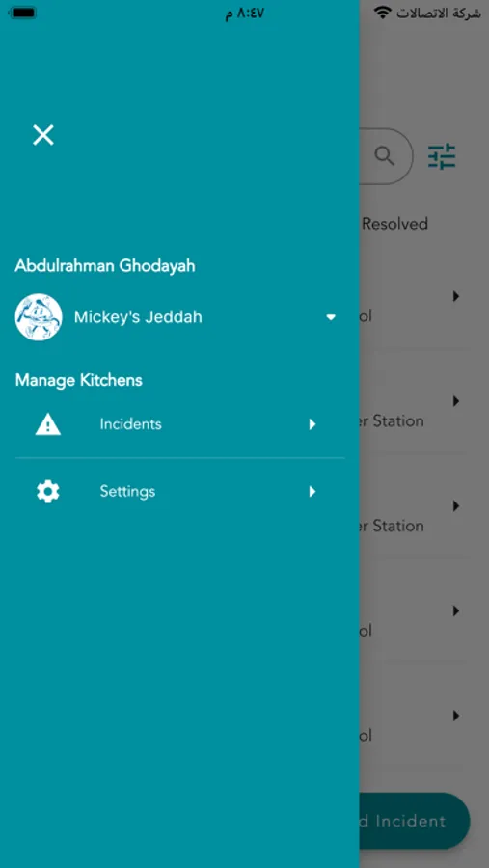Tap the Manage Kitchens heading
This screenshot has width=489, height=868.
[79, 380]
